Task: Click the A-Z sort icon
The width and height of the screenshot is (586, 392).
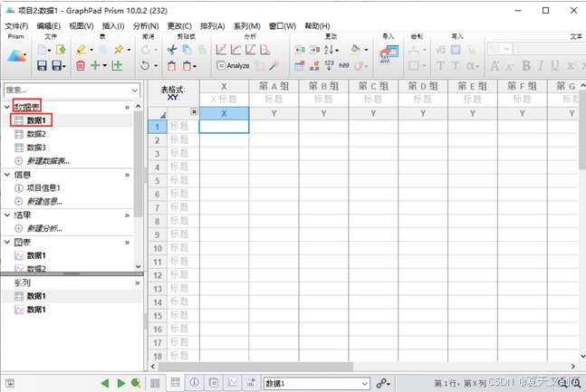Action: (330, 49)
